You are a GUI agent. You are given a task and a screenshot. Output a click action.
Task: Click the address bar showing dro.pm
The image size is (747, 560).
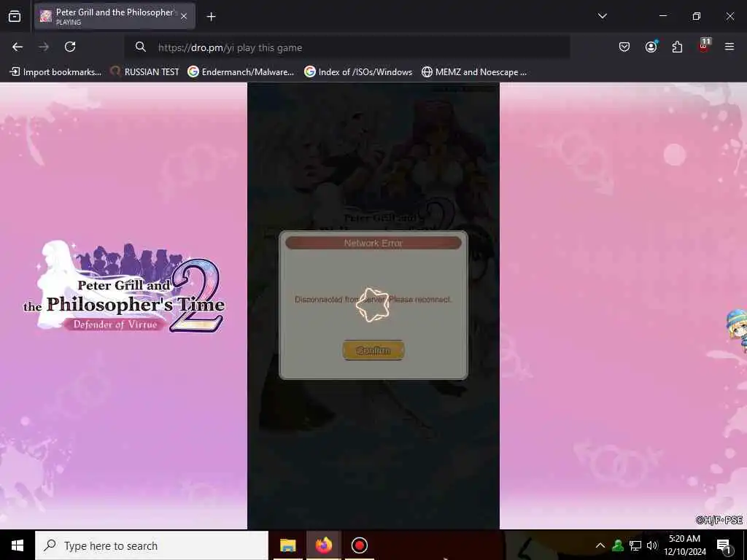tap(347, 47)
